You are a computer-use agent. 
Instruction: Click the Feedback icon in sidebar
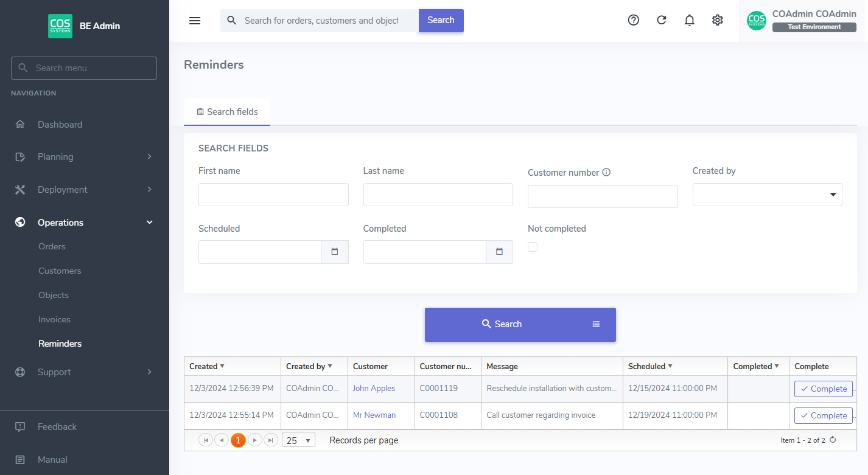(20, 427)
